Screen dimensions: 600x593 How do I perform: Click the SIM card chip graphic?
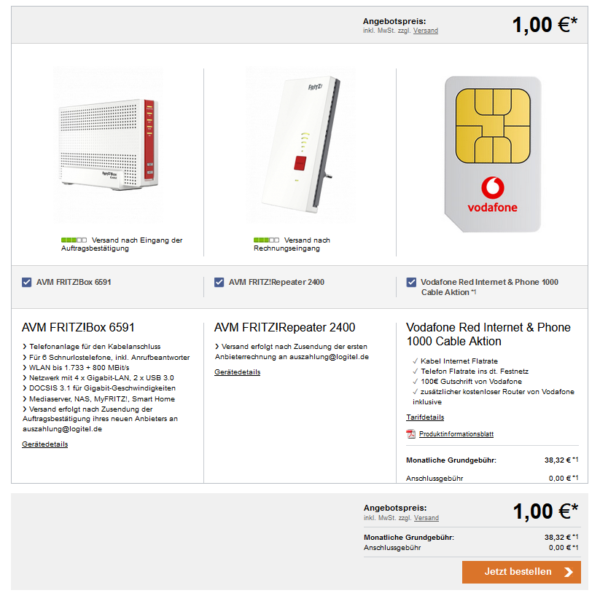click(490, 122)
